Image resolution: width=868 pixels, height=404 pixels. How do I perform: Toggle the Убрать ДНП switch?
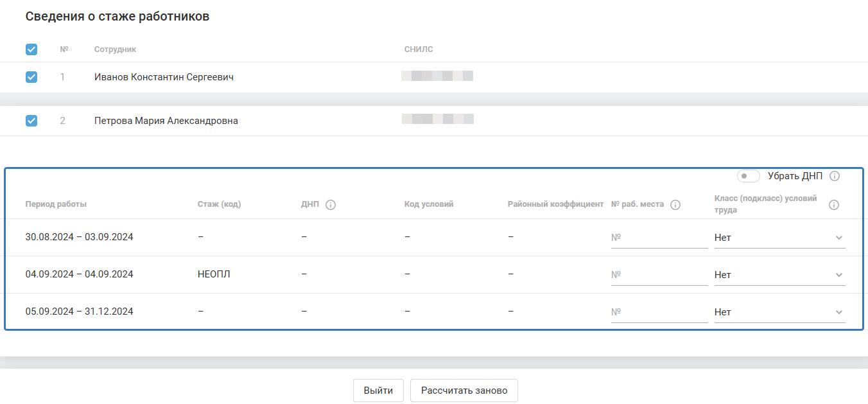748,176
